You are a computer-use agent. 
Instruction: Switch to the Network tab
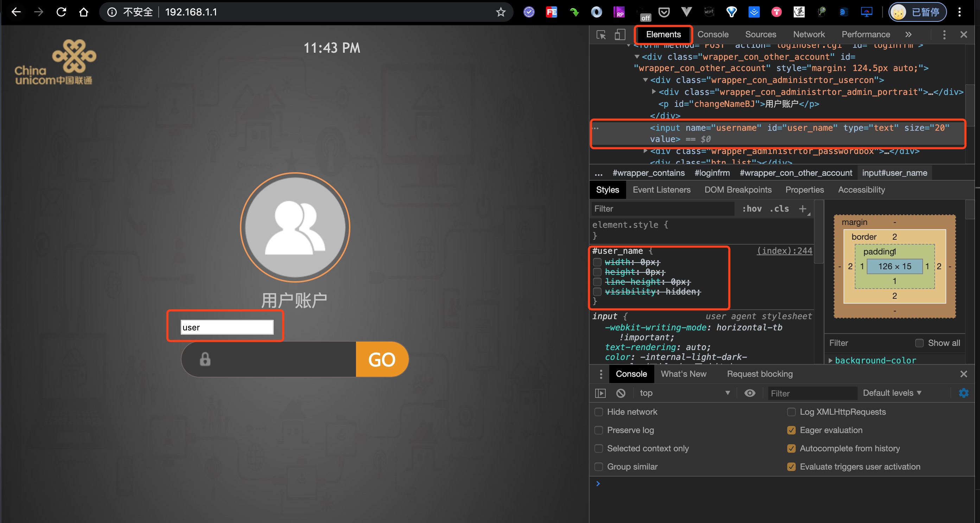click(x=809, y=34)
